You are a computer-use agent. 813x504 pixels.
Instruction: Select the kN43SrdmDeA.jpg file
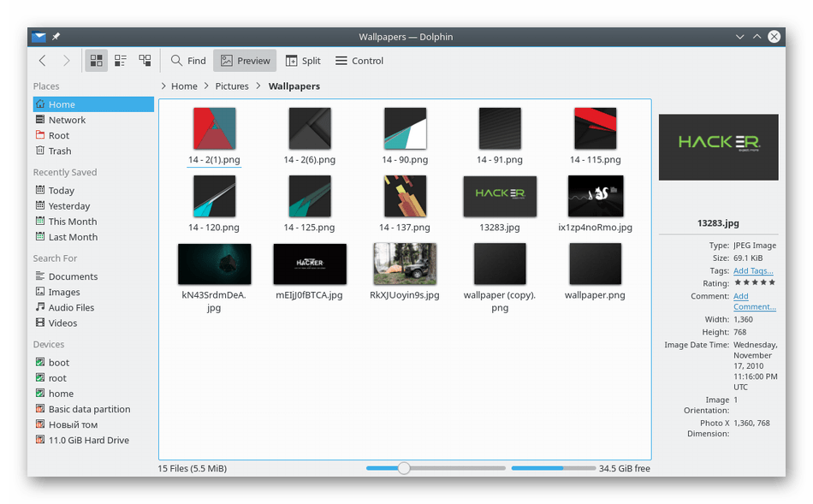(x=214, y=278)
